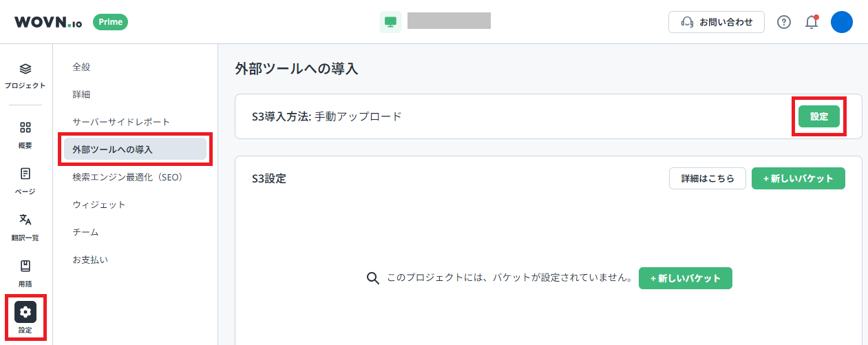Open サーバーサイドレポート settings page
This screenshot has height=345, width=868.
tap(121, 122)
